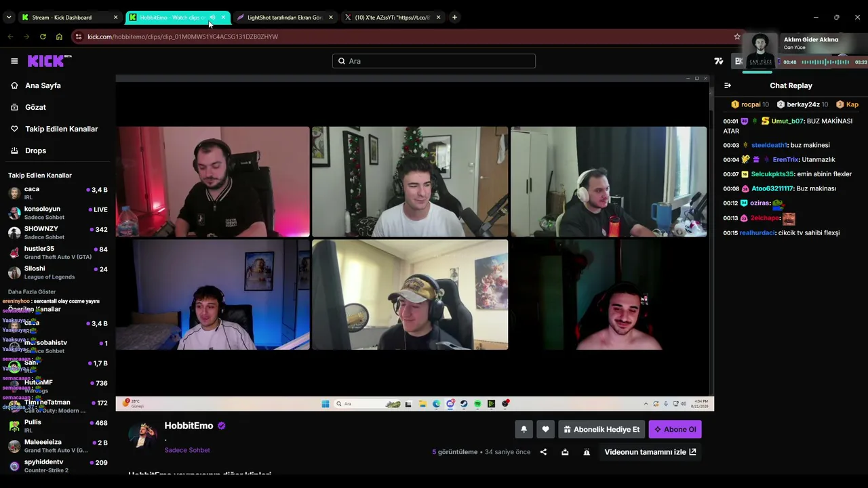Open Gözat in the sidebar
Image resolution: width=868 pixels, height=488 pixels.
(x=35, y=107)
